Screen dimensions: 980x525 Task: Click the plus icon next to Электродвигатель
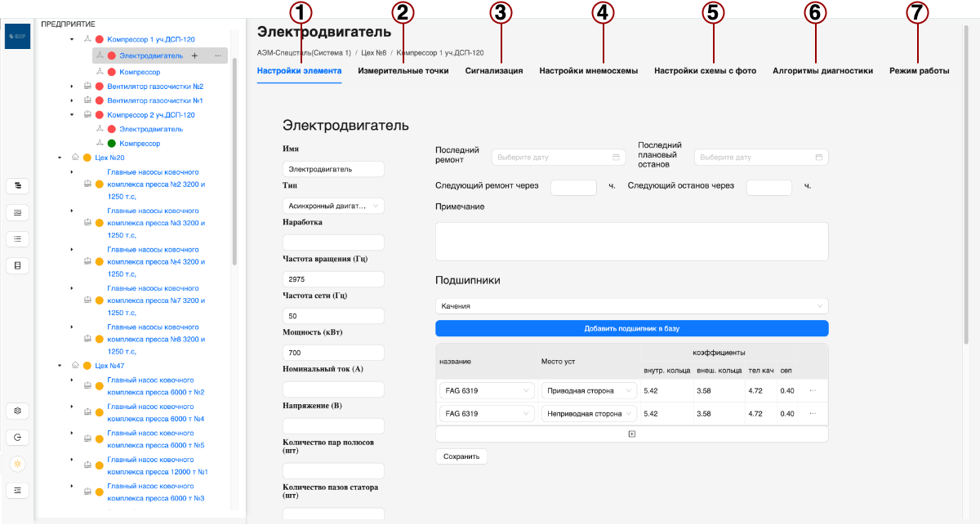click(194, 56)
